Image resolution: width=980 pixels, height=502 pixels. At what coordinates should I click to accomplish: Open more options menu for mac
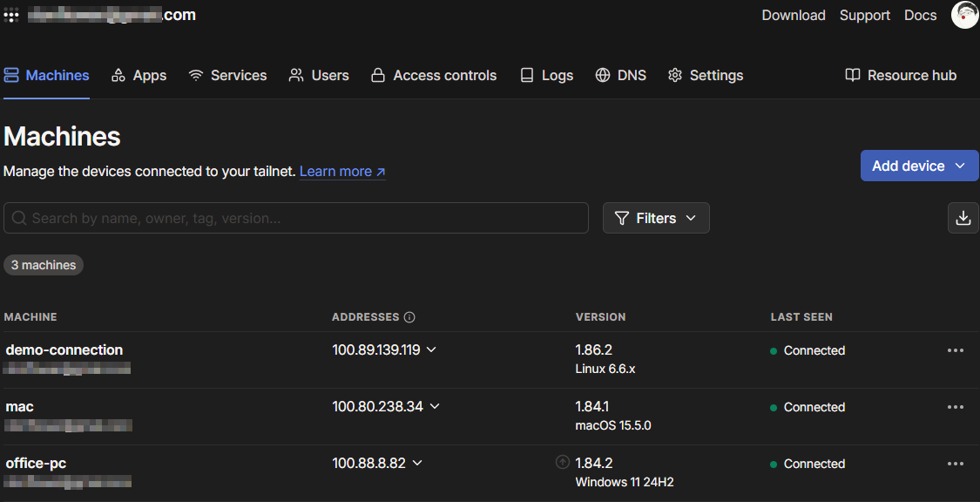[955, 407]
